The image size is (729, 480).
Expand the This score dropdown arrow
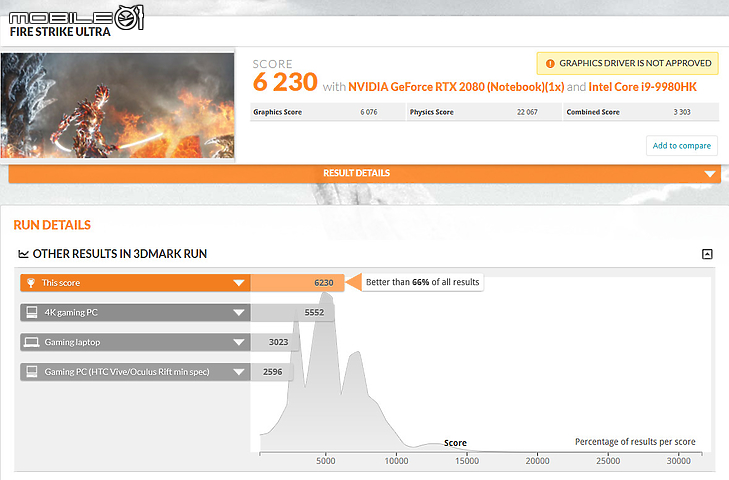click(x=239, y=283)
